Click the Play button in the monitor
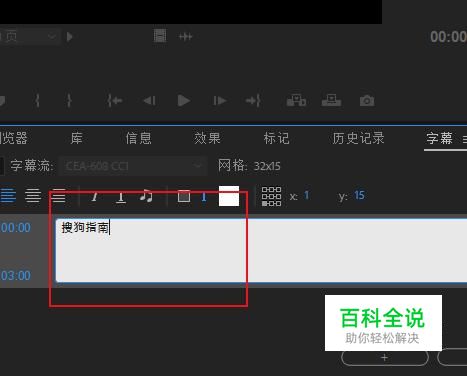 pos(184,100)
